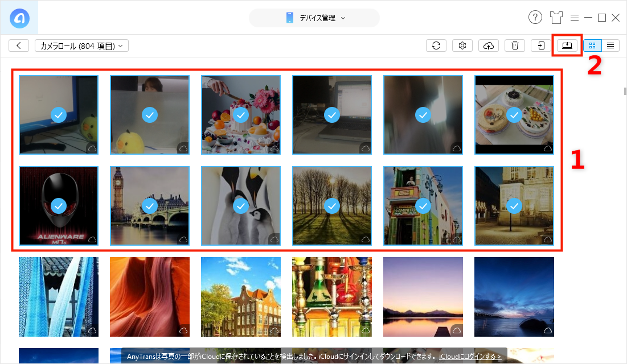Go back with the left arrow button
627x364 pixels.
[19, 45]
